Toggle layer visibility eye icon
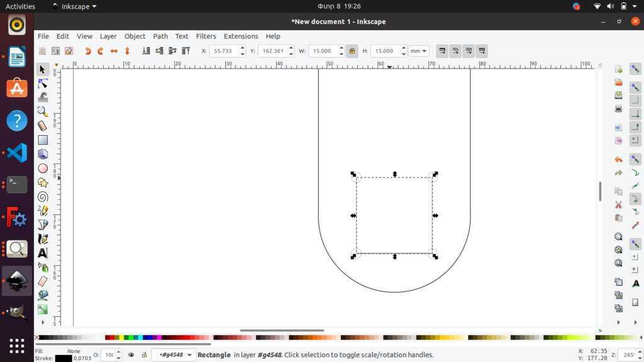The width and height of the screenshot is (644, 362). click(131, 354)
